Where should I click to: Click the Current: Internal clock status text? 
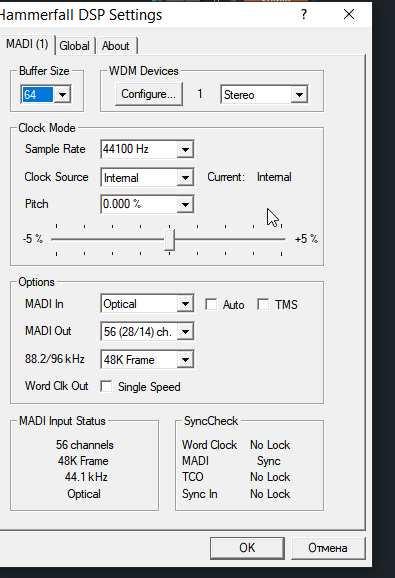249,177
